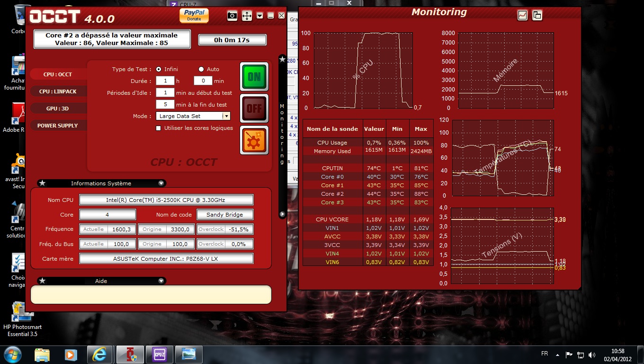The image size is (644, 364).
Task: Click the four-arrow move window icon
Action: [x=247, y=16]
